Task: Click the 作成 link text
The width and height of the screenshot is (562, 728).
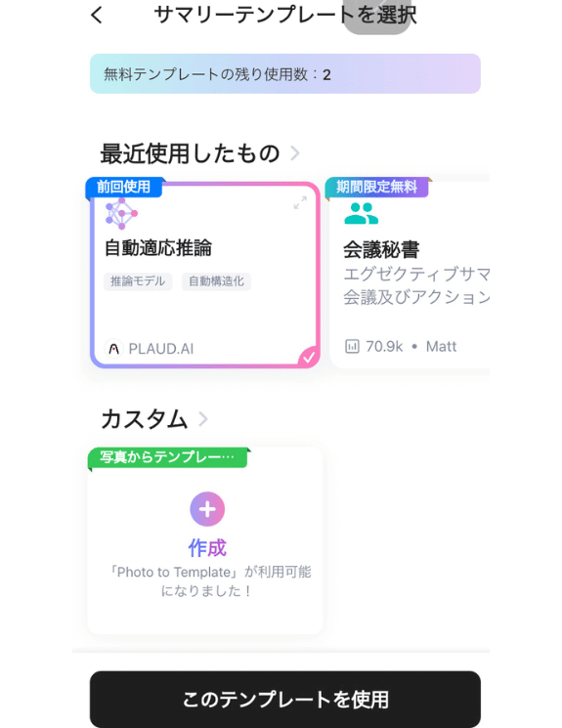Action: tap(207, 548)
